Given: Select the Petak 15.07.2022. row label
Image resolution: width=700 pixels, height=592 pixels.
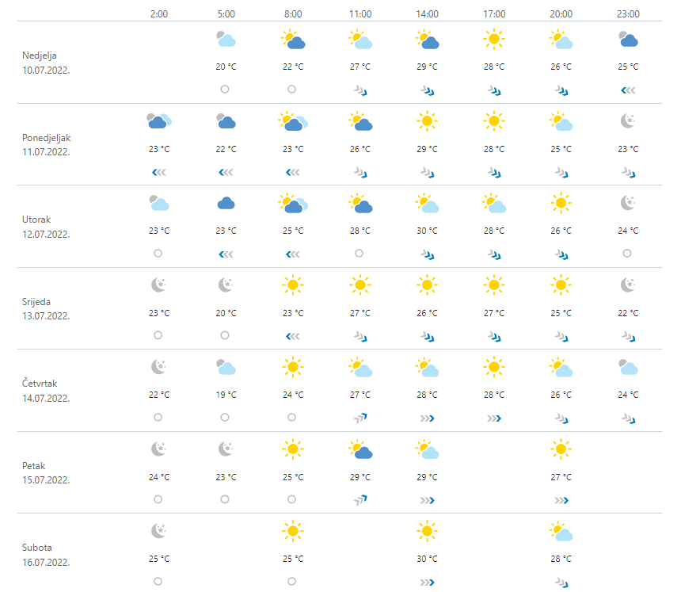Looking at the screenshot, I should pos(46,472).
